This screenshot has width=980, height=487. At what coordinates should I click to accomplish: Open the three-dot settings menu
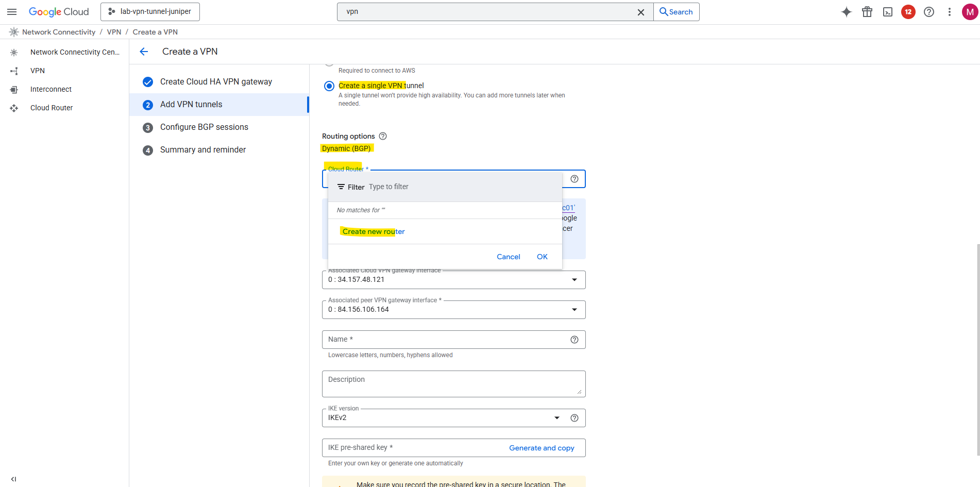(950, 12)
